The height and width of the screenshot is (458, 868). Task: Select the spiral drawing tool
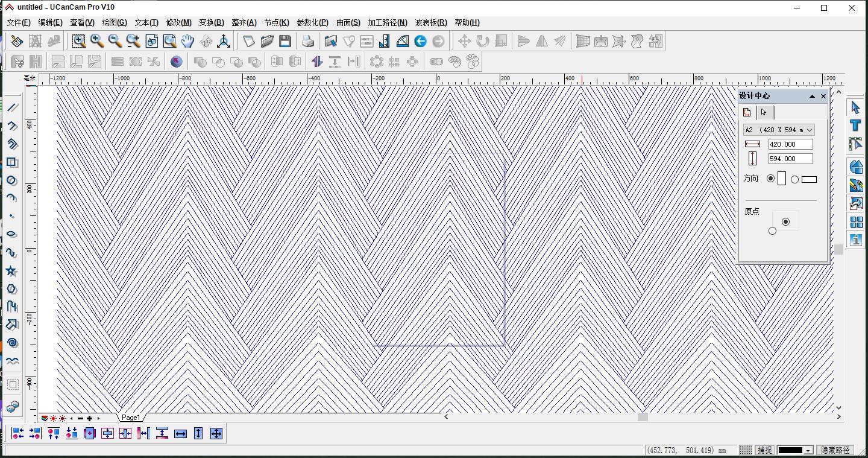12,343
